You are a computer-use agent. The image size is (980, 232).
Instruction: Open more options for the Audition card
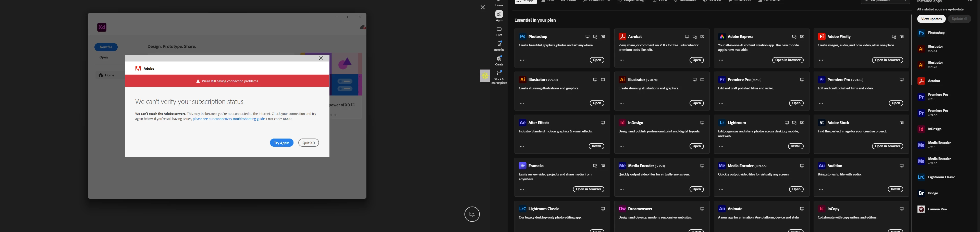tap(821, 189)
